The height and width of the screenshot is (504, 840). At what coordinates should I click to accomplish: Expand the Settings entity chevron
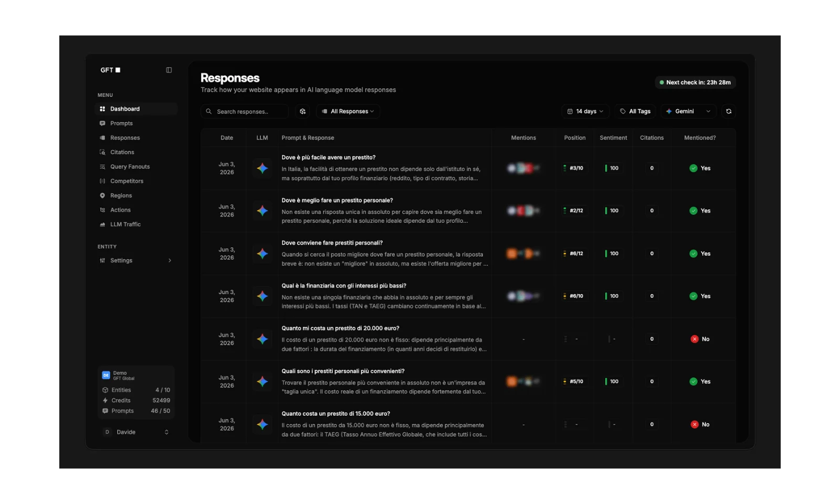pyautogui.click(x=170, y=260)
